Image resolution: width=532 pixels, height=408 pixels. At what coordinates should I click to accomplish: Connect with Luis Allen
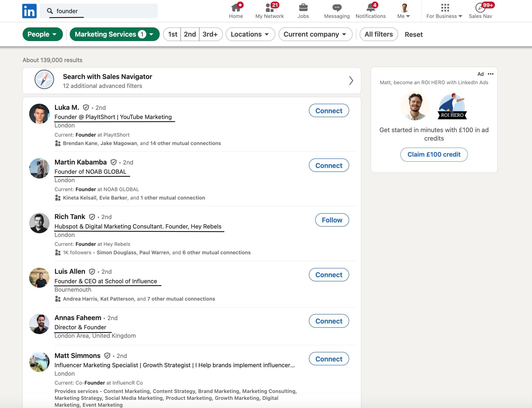click(x=329, y=275)
